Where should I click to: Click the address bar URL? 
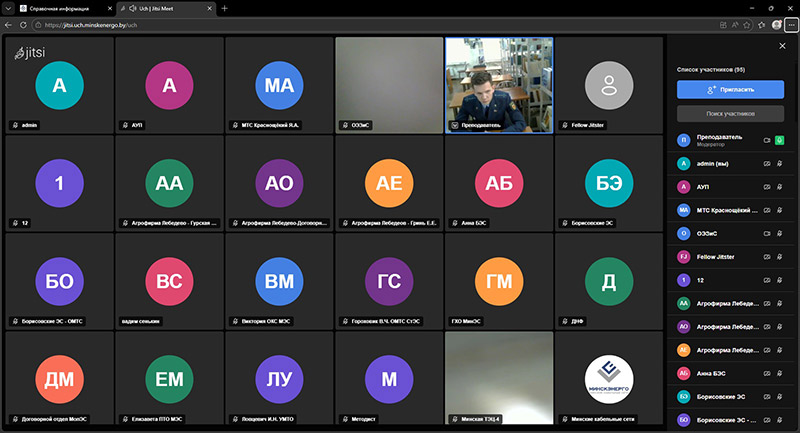pos(100,24)
